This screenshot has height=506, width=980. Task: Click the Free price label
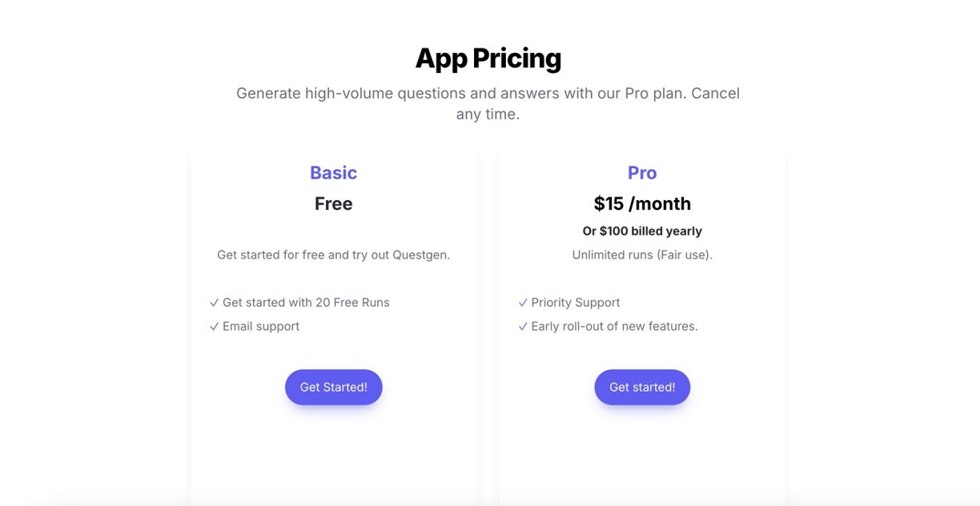tap(333, 204)
